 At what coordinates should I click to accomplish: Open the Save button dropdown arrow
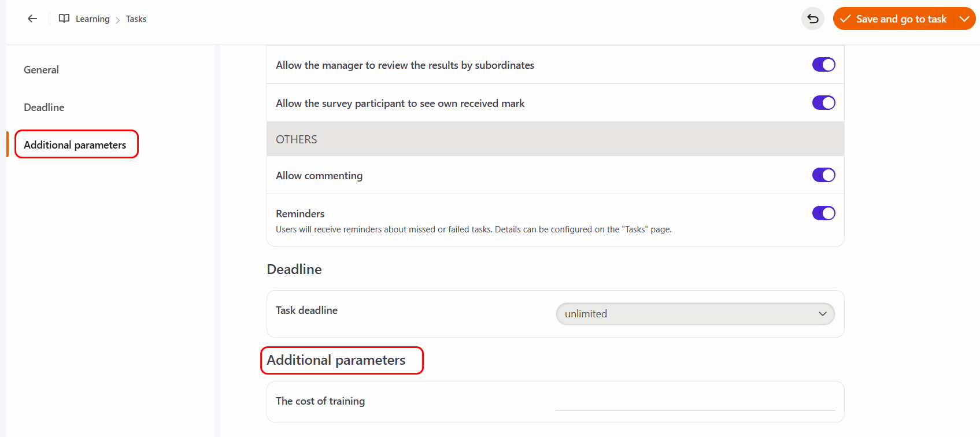point(964,18)
